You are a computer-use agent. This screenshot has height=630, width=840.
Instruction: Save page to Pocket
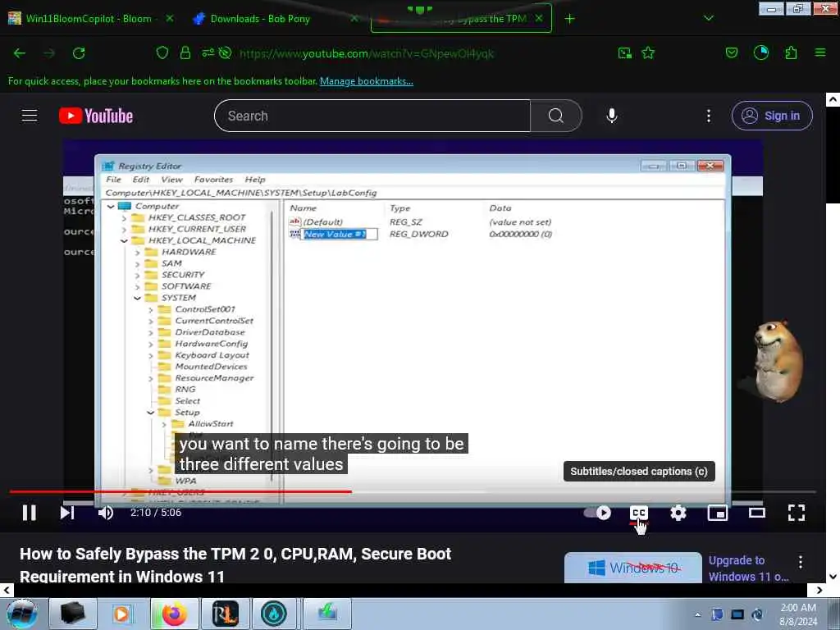pos(731,52)
